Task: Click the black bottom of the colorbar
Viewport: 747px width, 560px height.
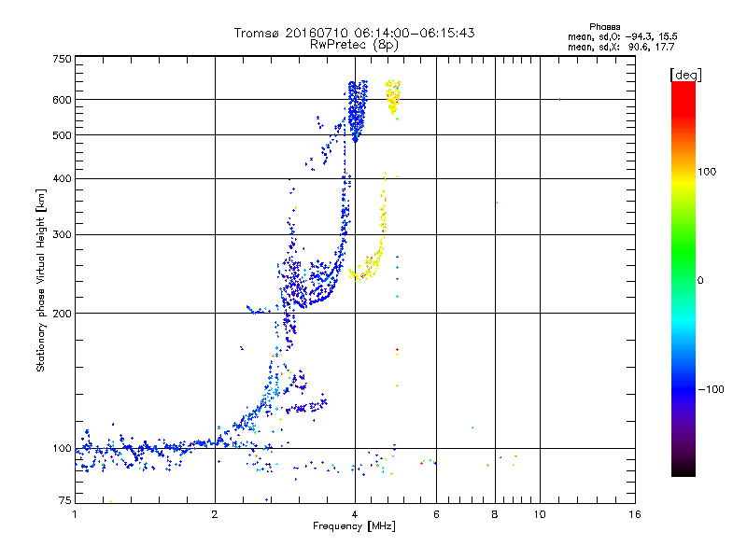Action: [684, 470]
